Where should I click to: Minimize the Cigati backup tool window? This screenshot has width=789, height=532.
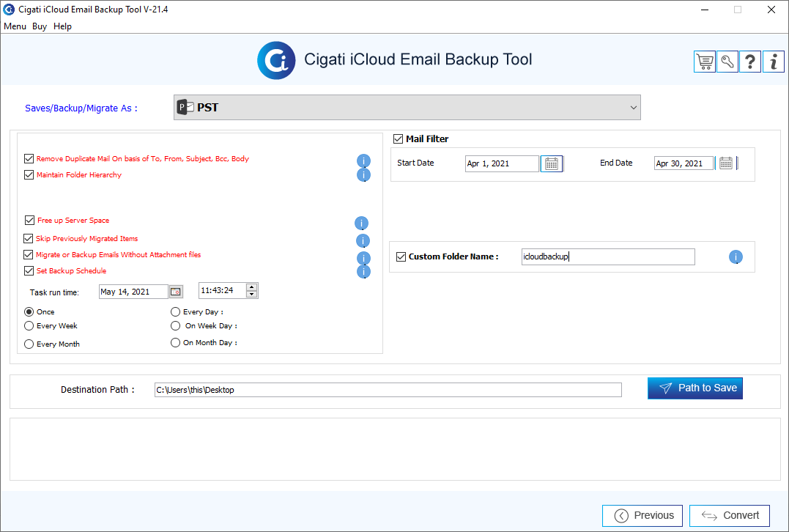705,10
